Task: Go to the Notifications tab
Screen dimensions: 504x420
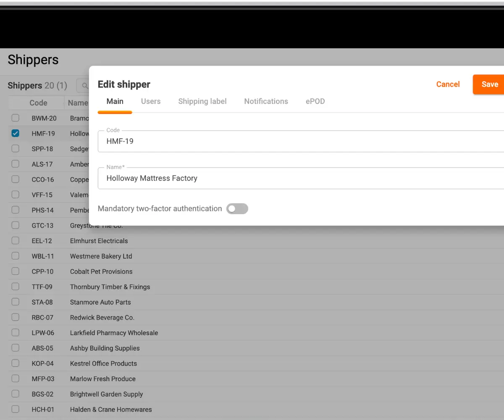Action: [x=266, y=101]
